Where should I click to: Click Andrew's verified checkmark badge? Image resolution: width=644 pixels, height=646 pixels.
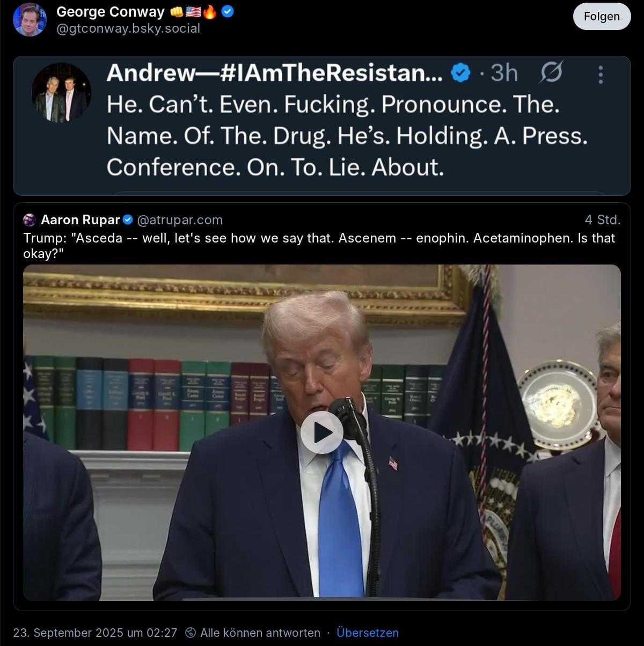click(460, 72)
